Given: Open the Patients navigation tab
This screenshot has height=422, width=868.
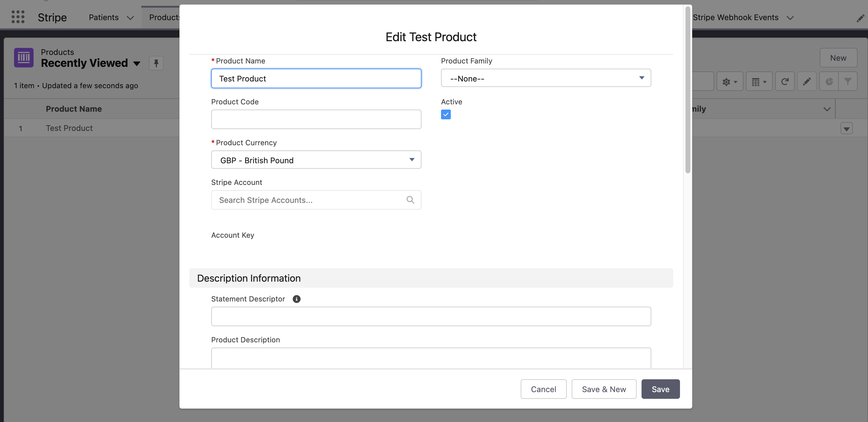Looking at the screenshot, I should coord(104,17).
